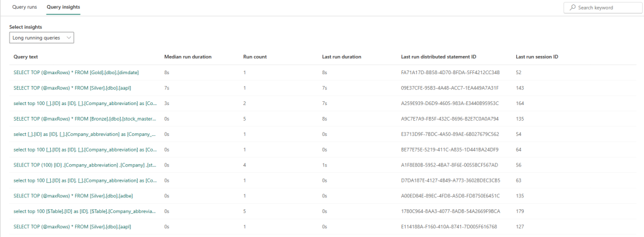The height and width of the screenshot is (237, 644).
Task: Click the Run count column header
Action: click(255, 57)
